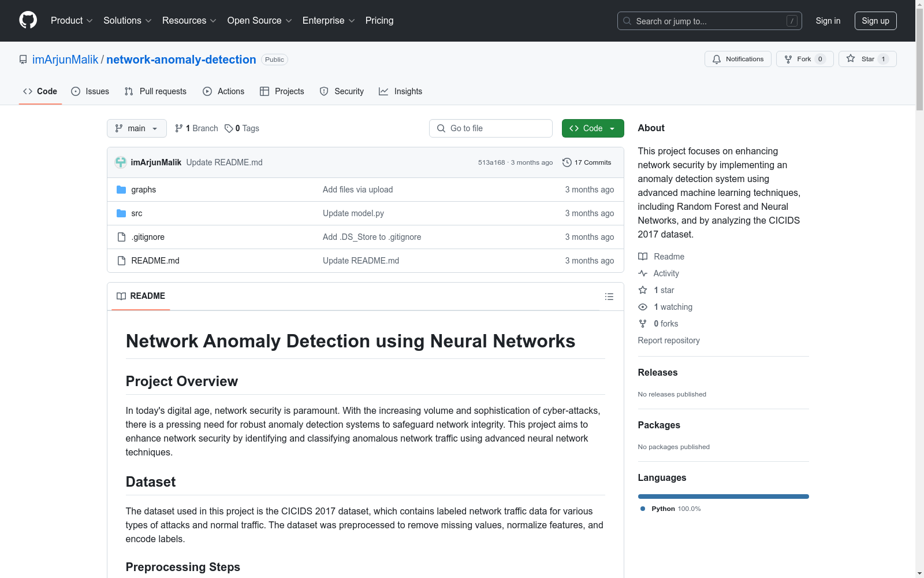Expand the Resources menu

click(x=189, y=20)
